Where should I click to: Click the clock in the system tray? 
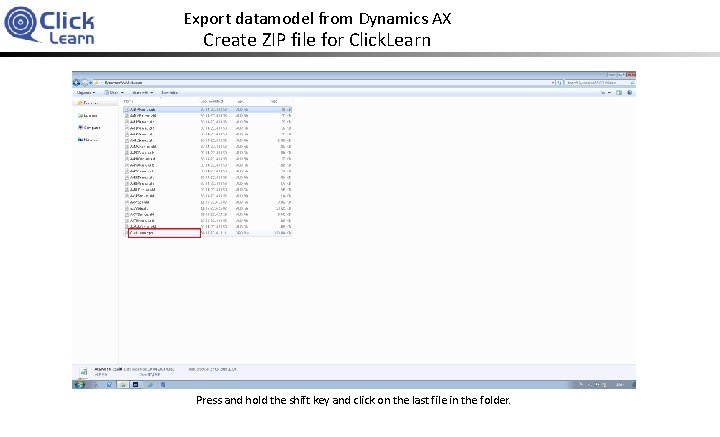[x=620, y=385]
